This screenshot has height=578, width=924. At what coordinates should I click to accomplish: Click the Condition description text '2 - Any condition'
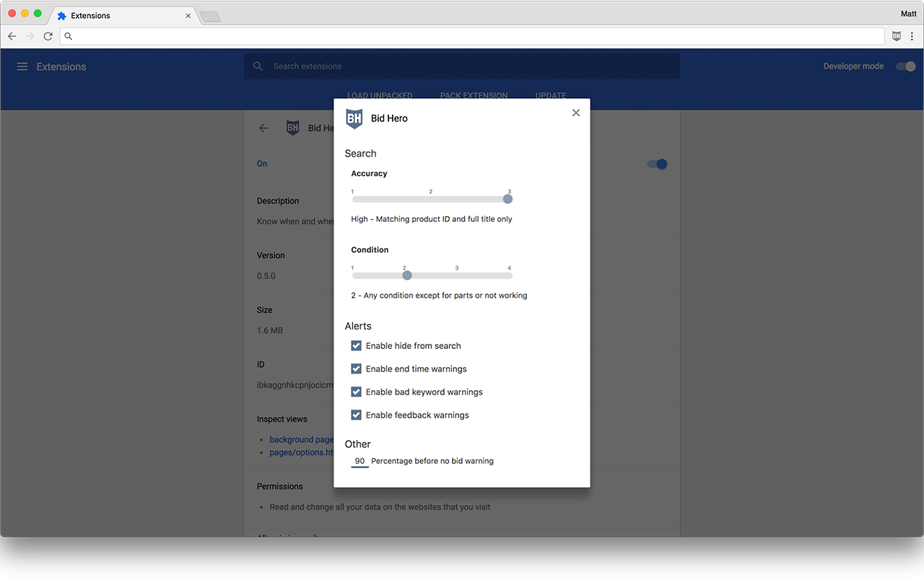pyautogui.click(x=439, y=296)
